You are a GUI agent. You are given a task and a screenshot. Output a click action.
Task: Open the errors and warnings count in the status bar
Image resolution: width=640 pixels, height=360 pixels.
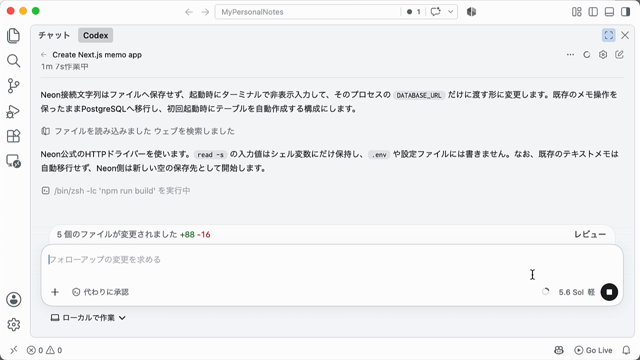tap(44, 350)
